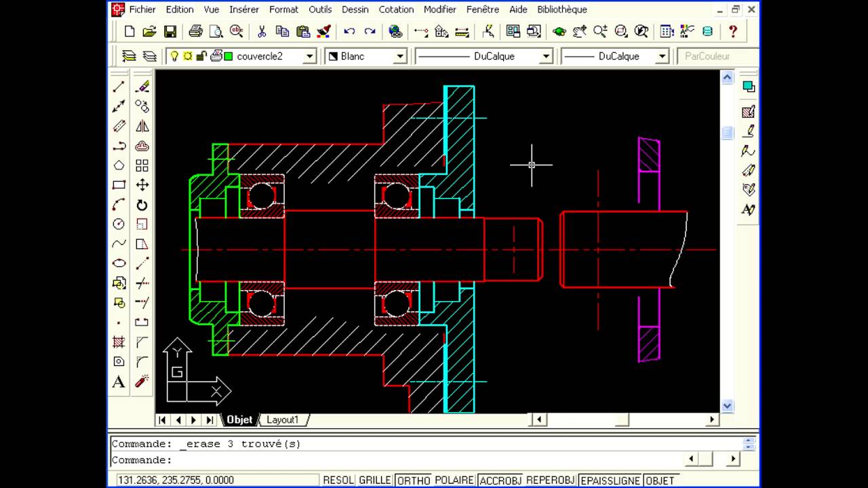Image resolution: width=868 pixels, height=488 pixels.
Task: Switch to the Layout1 tab
Action: [282, 420]
